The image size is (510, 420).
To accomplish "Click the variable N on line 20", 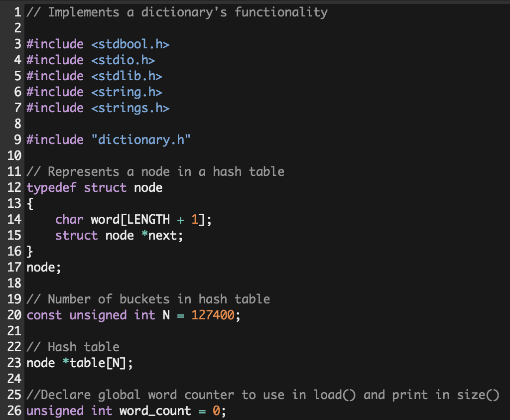I will (166, 315).
